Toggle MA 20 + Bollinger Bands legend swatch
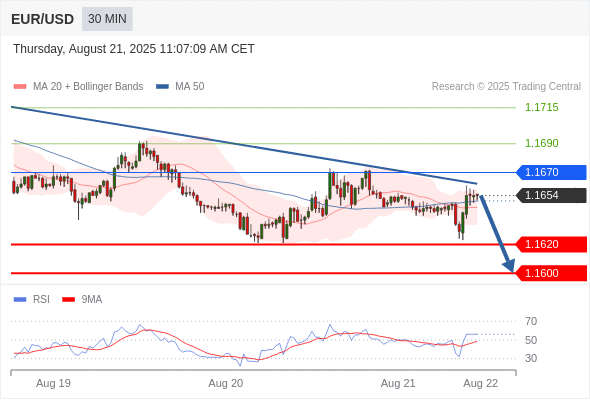The image size is (590, 400). [20, 87]
